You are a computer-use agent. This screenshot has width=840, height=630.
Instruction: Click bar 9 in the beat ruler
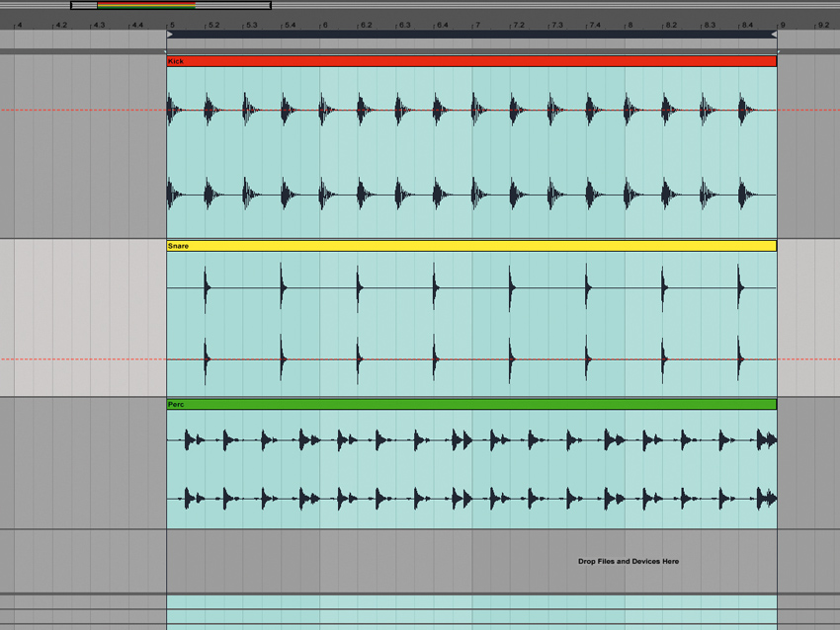coord(783,25)
